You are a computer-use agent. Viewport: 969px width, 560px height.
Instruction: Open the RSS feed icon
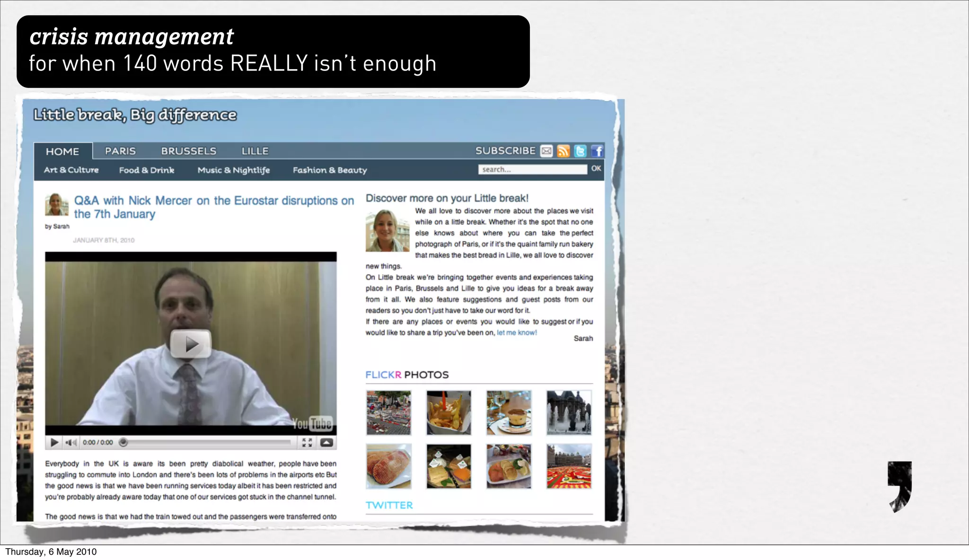563,151
